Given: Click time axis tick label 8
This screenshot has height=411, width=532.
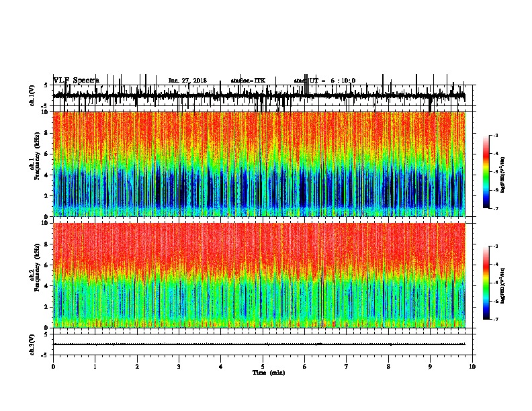Looking at the screenshot, I should (x=388, y=367).
